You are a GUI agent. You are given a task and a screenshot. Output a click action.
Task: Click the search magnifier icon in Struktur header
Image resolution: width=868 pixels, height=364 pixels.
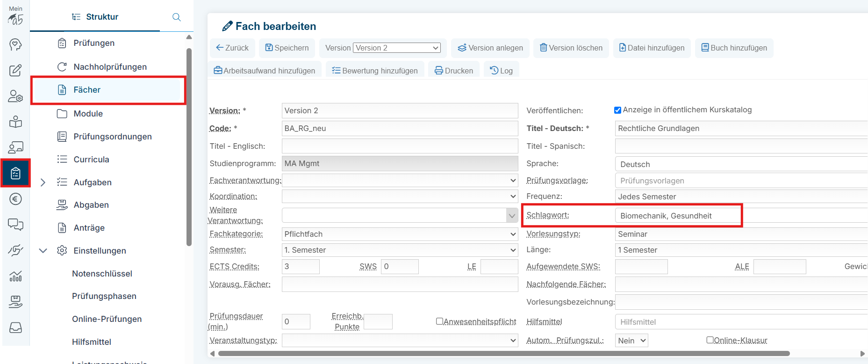176,17
